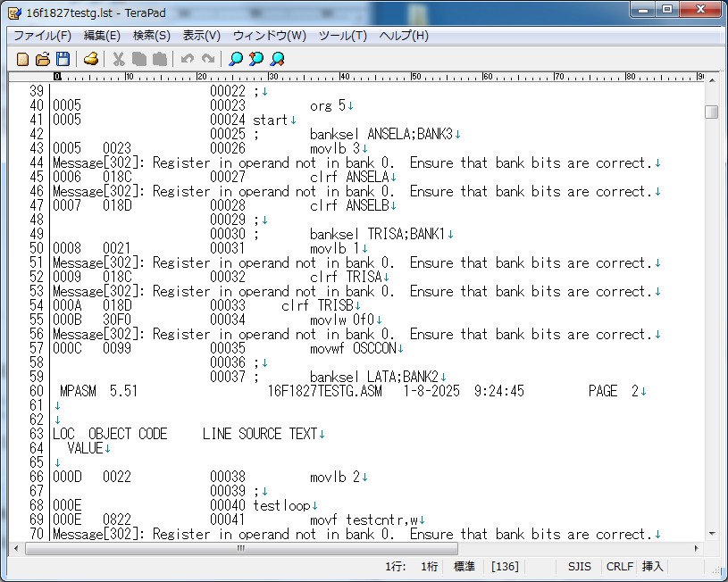The image size is (728, 582).
Task: Click the Undo arrow icon
Action: 188,59
